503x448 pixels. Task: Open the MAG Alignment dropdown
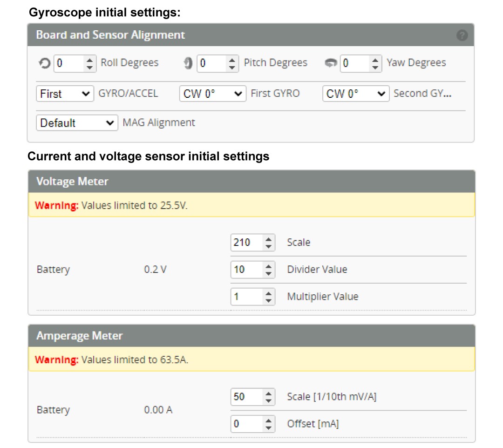(x=77, y=123)
